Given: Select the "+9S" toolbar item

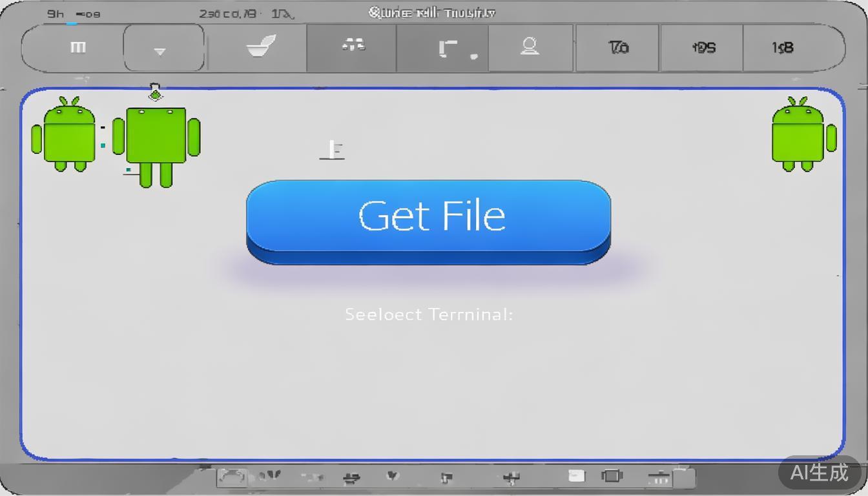Looking at the screenshot, I should (703, 47).
